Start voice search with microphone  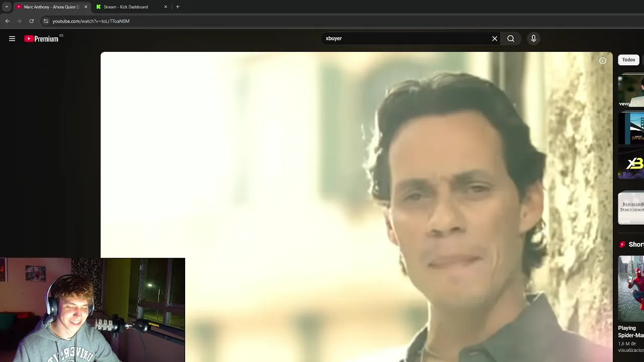[534, 39]
